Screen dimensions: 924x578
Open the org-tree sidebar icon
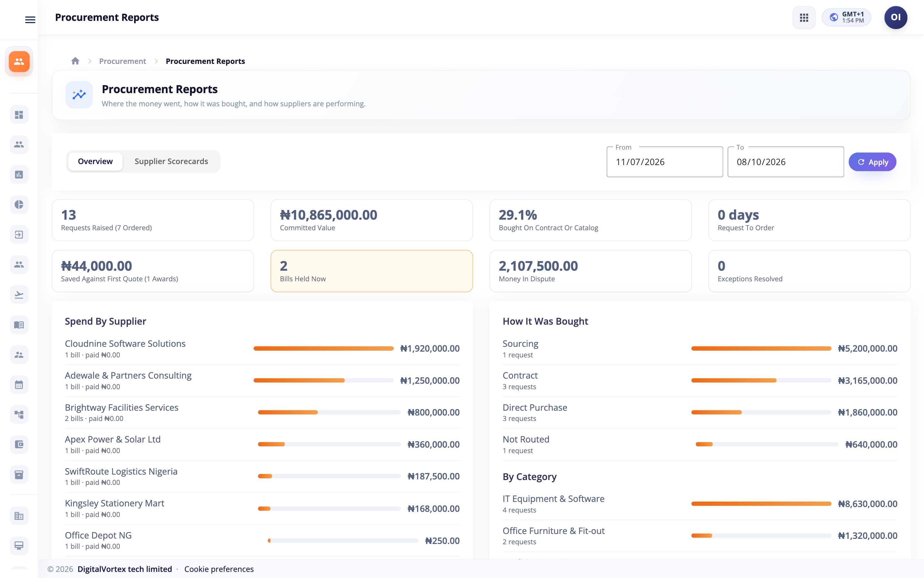(x=19, y=415)
